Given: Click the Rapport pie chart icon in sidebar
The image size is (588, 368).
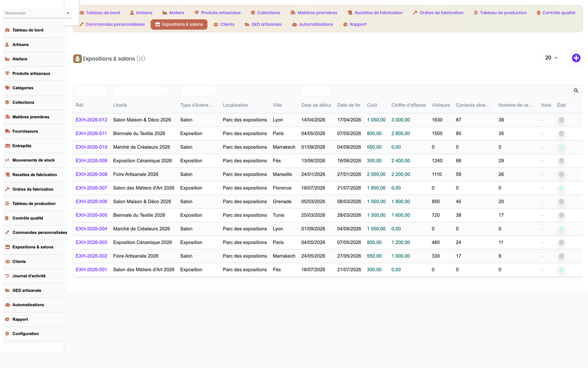Looking at the screenshot, I should 7,319.
